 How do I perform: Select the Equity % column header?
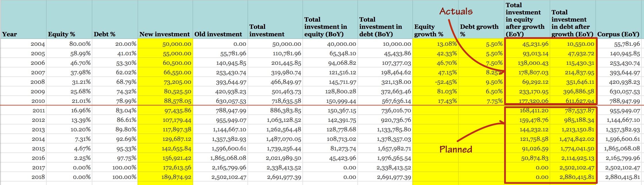tap(69, 19)
